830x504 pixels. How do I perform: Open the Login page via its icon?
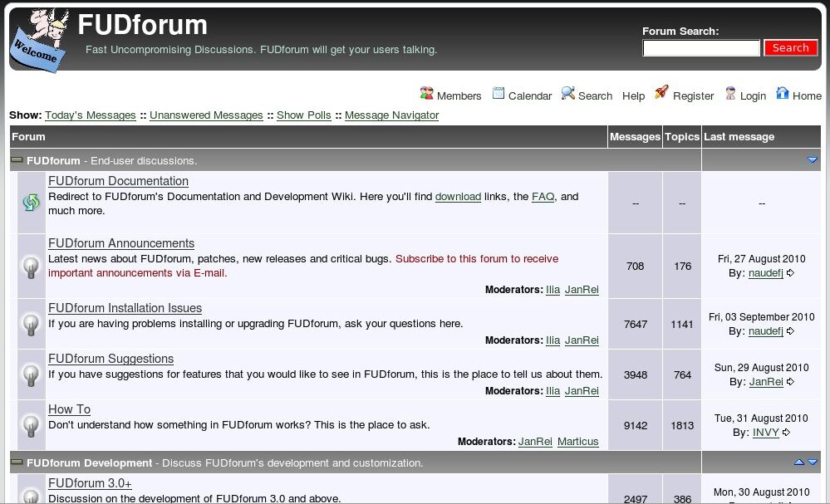click(x=729, y=94)
